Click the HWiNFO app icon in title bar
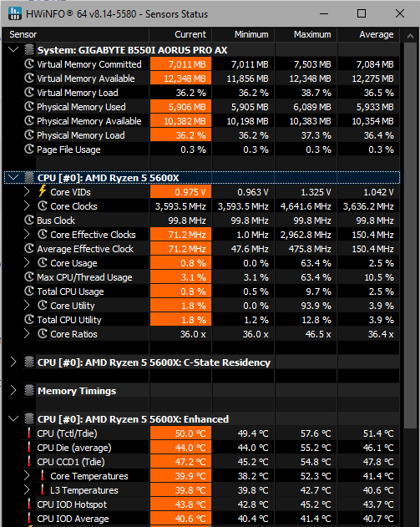Screen dimensions: 420x527 coord(15,13)
